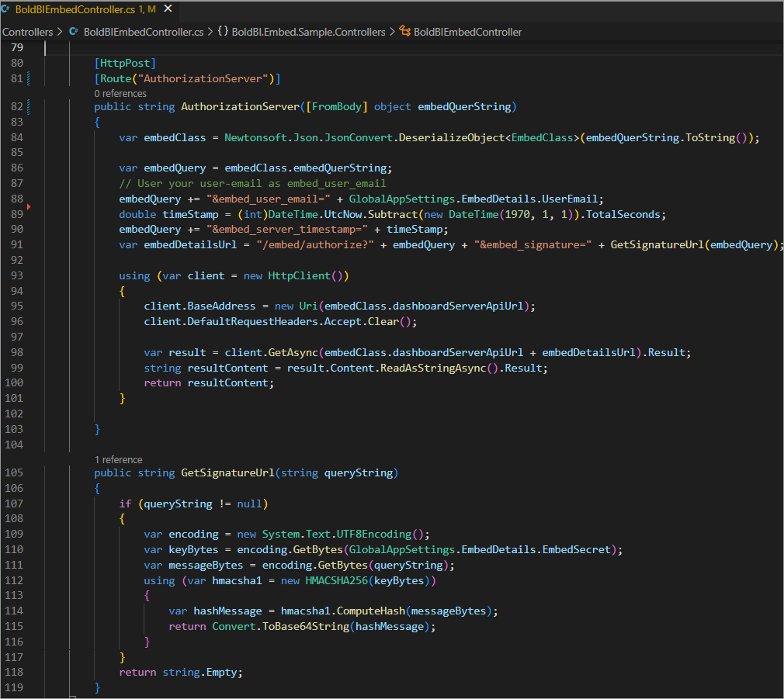
Task: Click the class symbol icon beside BoldBIEmbedController breadcrumb
Action: (404, 32)
